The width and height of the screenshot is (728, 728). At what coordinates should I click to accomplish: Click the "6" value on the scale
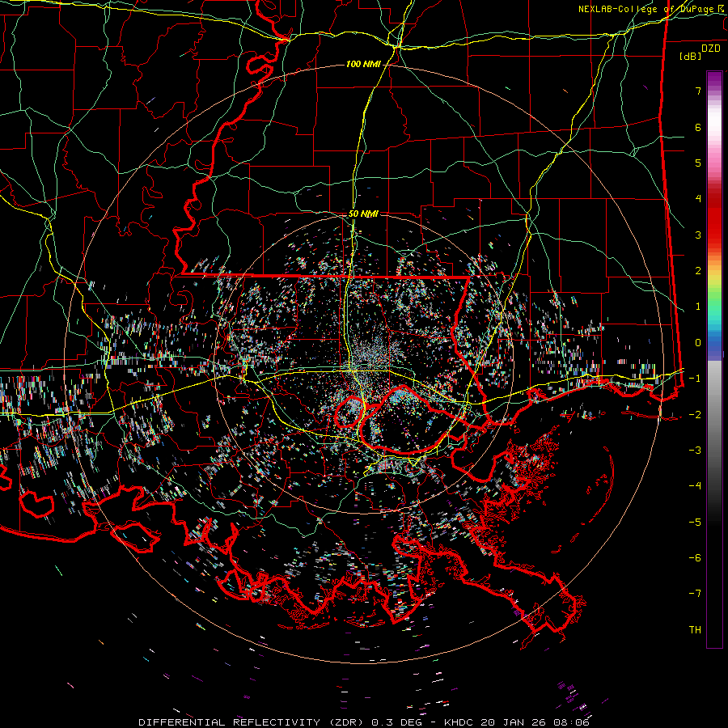click(x=698, y=127)
